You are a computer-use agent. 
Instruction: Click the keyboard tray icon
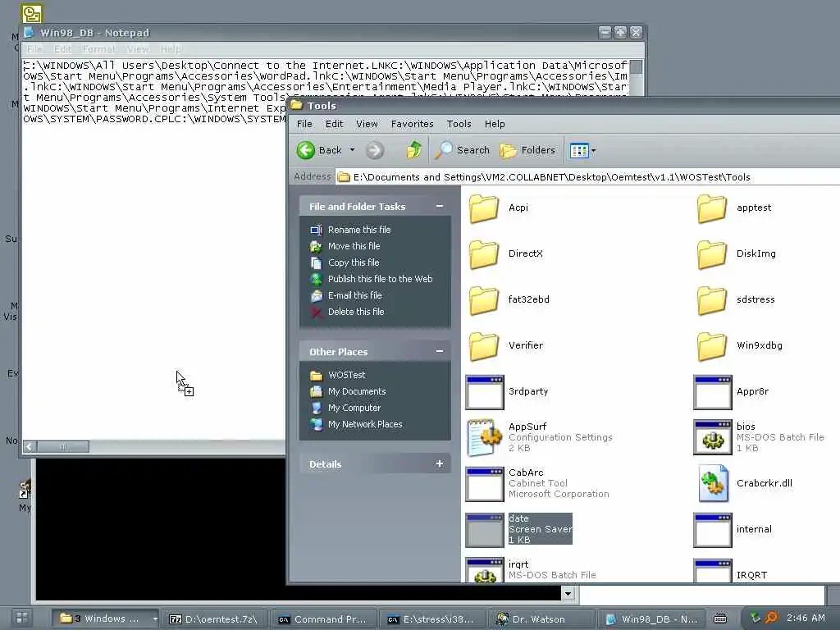720,619
